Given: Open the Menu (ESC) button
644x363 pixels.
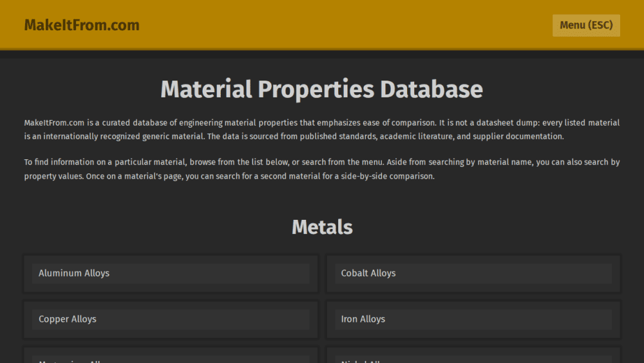Looking at the screenshot, I should (x=586, y=26).
